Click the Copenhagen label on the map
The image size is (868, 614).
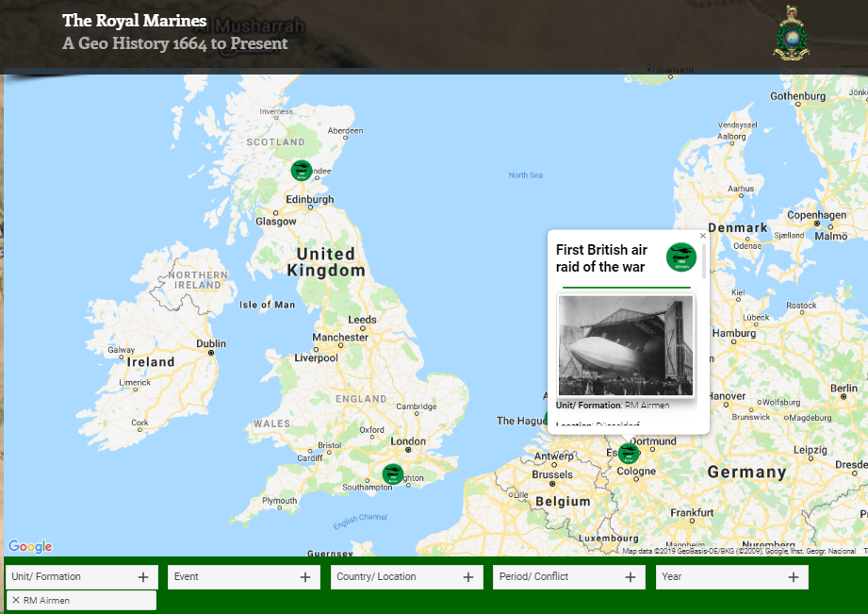[x=816, y=215]
